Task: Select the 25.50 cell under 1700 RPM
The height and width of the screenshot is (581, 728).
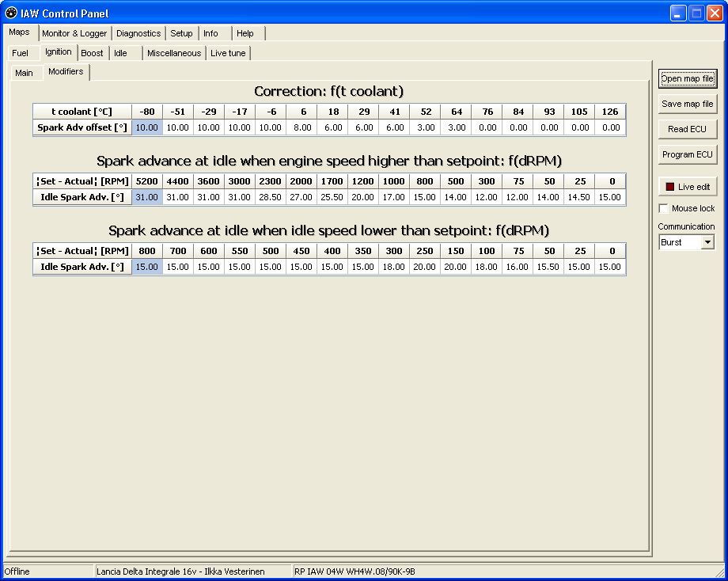Action: (x=332, y=197)
